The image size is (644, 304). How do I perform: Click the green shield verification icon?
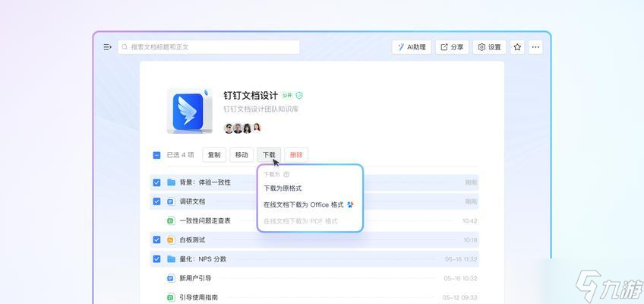pyautogui.click(x=299, y=96)
